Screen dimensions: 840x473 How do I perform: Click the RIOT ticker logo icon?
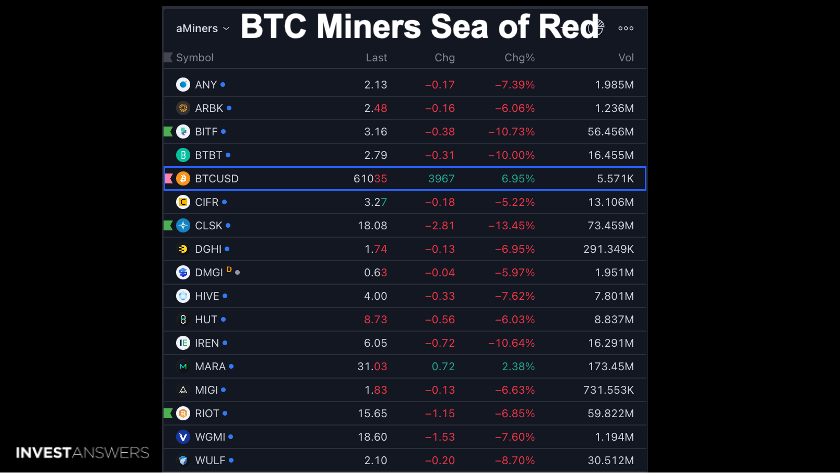(183, 414)
